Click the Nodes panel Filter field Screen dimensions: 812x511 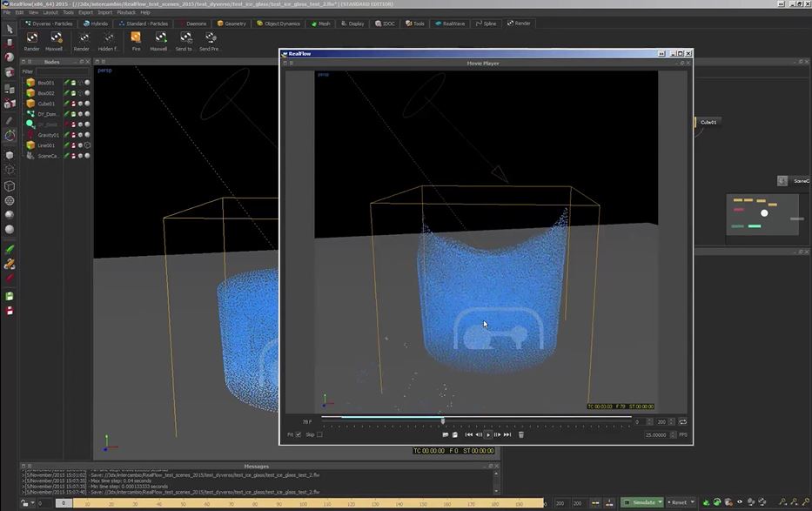[63, 71]
